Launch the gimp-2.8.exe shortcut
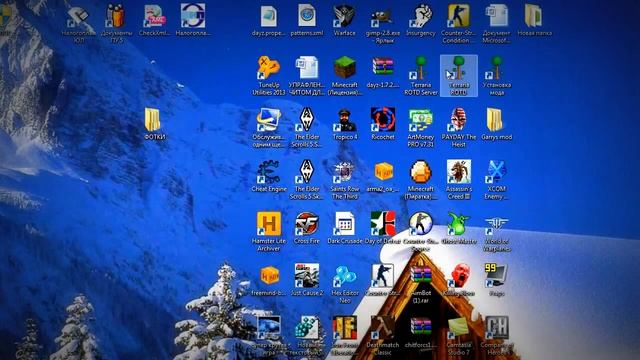 coord(382,24)
